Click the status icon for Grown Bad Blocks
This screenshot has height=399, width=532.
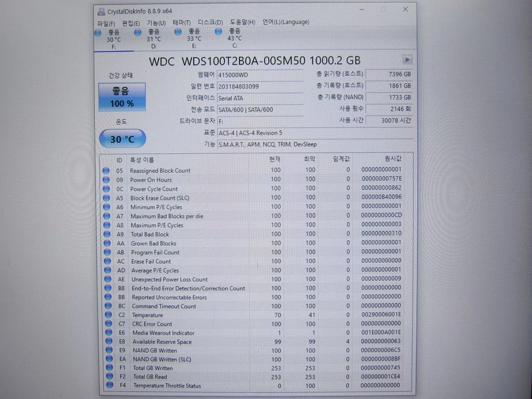[107, 243]
